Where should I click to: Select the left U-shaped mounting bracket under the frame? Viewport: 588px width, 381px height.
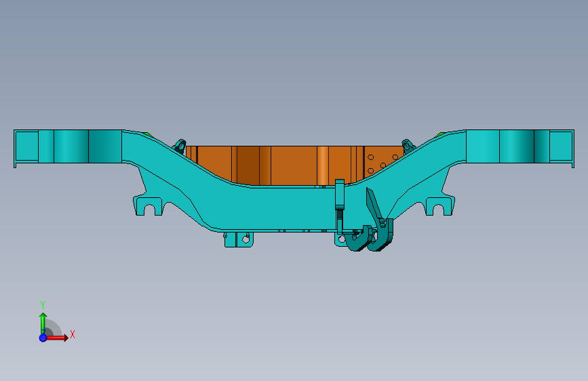pos(149,206)
